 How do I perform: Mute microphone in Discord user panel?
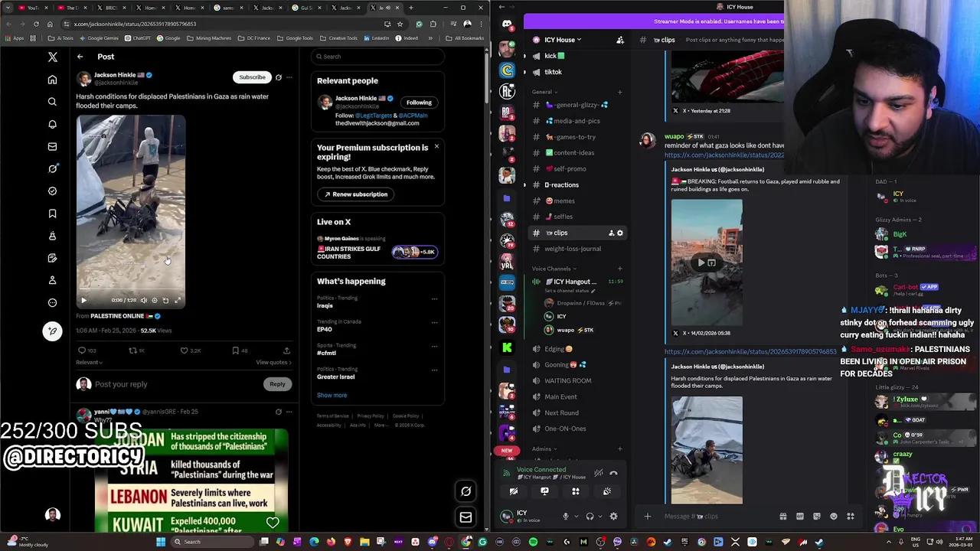tap(566, 517)
